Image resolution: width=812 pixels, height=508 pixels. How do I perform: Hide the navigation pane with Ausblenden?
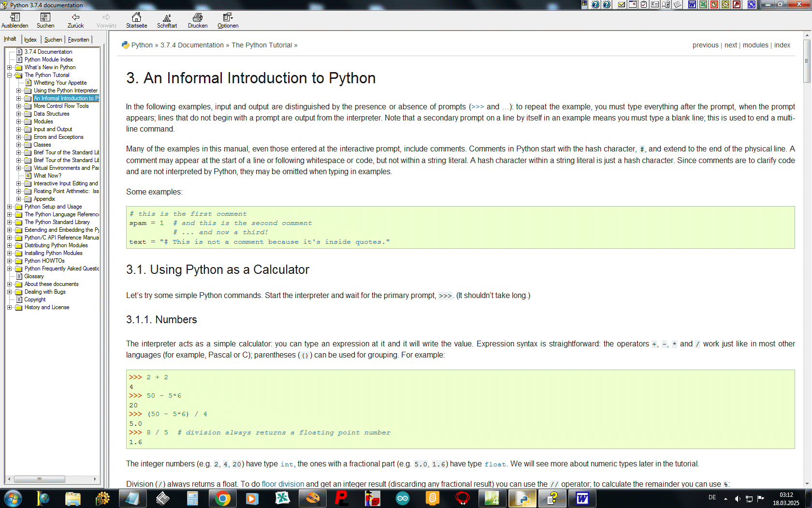(14, 21)
